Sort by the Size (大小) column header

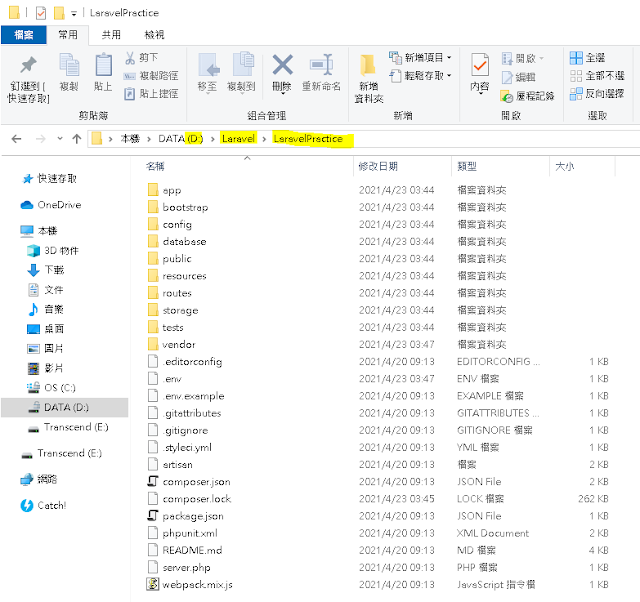tap(564, 167)
